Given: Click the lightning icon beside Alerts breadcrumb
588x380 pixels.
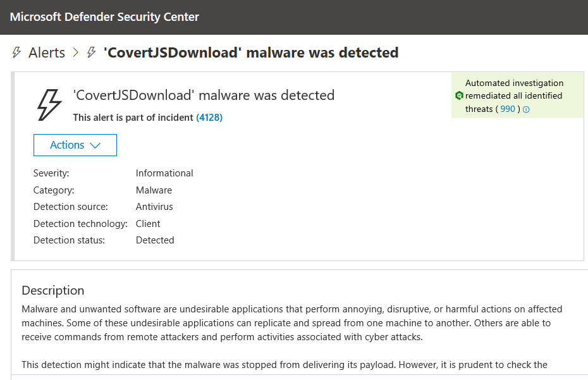Looking at the screenshot, I should tap(16, 52).
